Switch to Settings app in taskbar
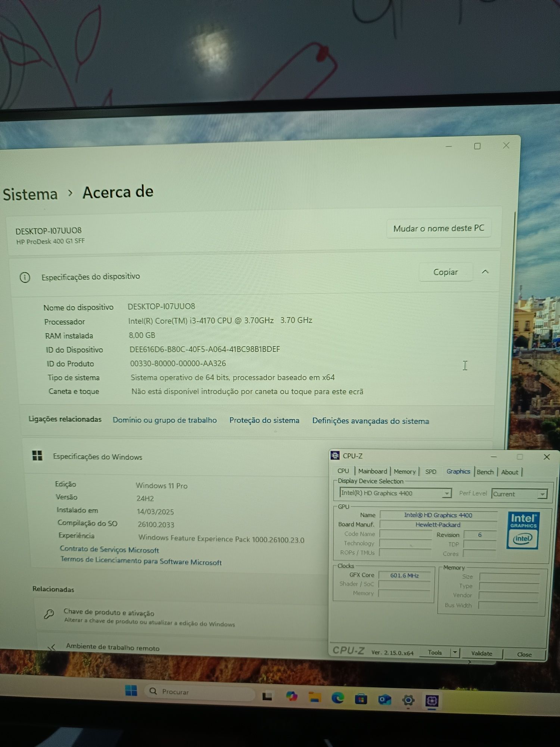Image resolution: width=560 pixels, height=747 pixels. [x=408, y=700]
